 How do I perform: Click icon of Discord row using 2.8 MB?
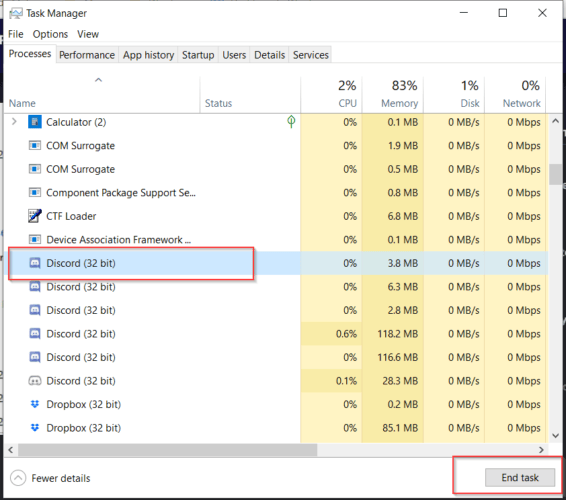35,310
